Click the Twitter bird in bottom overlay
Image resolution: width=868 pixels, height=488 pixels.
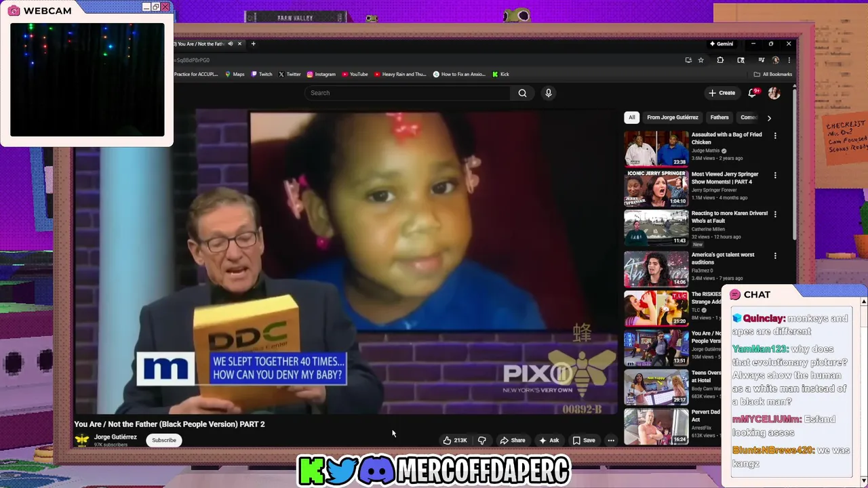(342, 471)
